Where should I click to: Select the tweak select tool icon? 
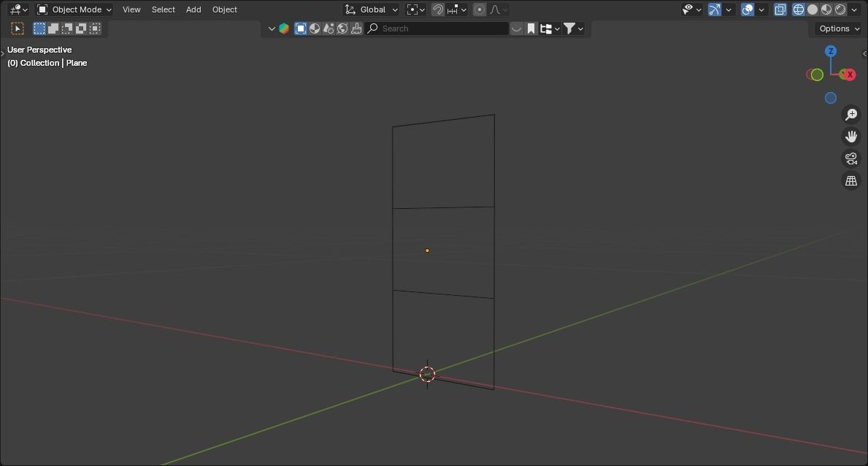click(x=18, y=28)
